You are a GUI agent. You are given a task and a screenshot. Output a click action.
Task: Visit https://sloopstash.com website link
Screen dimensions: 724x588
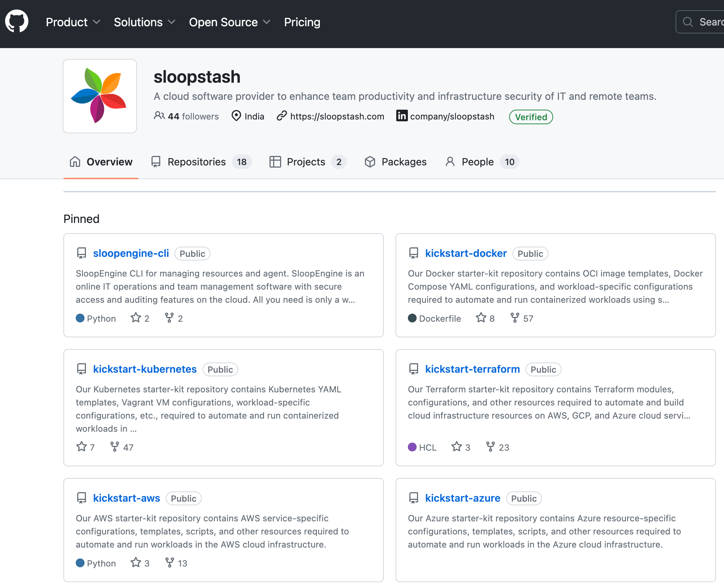(x=337, y=116)
